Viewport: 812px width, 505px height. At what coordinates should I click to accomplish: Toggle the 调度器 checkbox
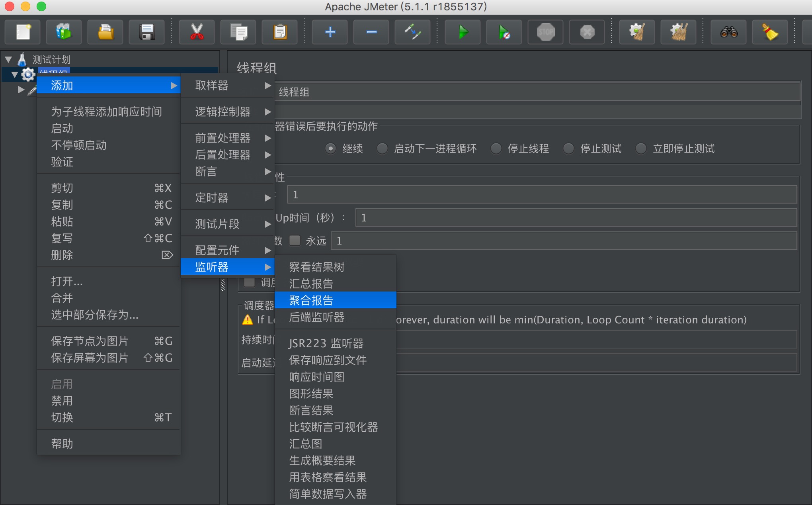click(x=250, y=282)
